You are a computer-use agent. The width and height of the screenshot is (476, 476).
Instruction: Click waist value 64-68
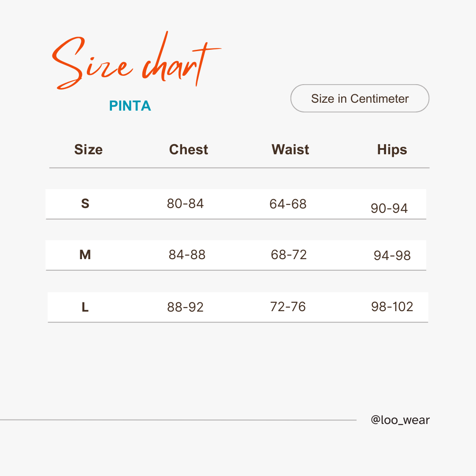coord(288,204)
